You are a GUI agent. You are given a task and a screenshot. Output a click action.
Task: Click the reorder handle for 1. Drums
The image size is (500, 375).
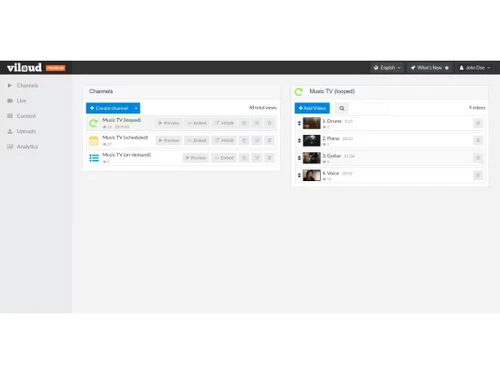click(299, 123)
